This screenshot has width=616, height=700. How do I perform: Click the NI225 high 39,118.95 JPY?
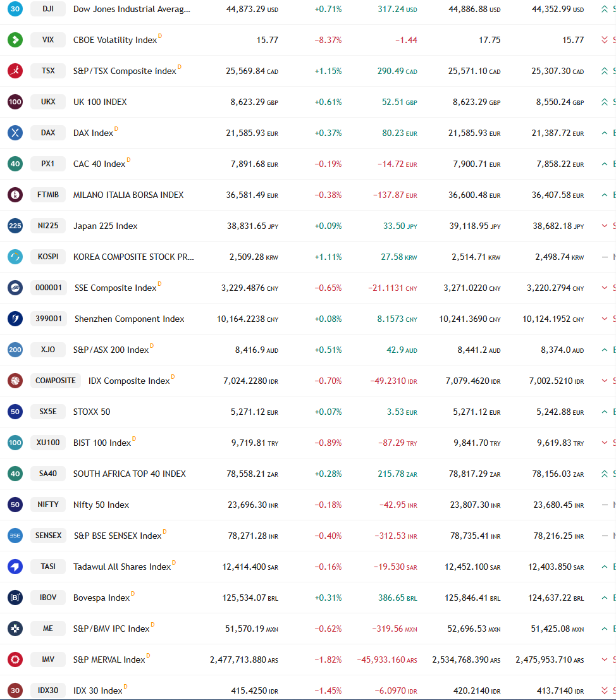[x=474, y=226]
